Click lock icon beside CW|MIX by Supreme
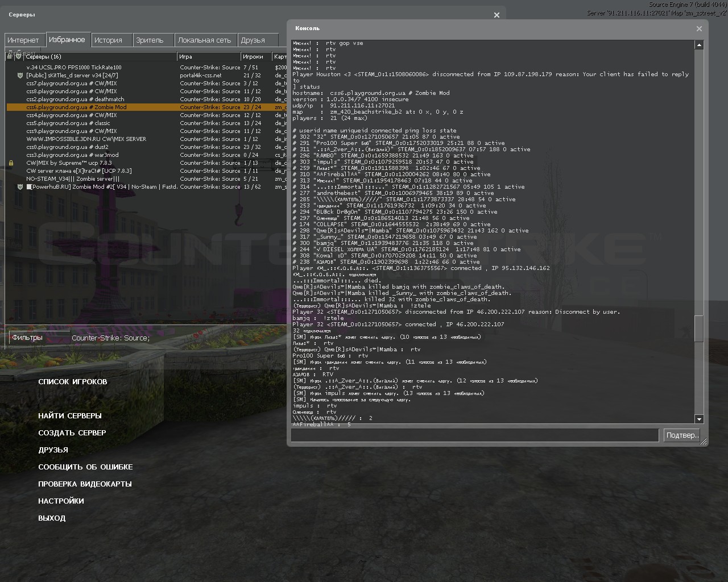 (x=11, y=163)
